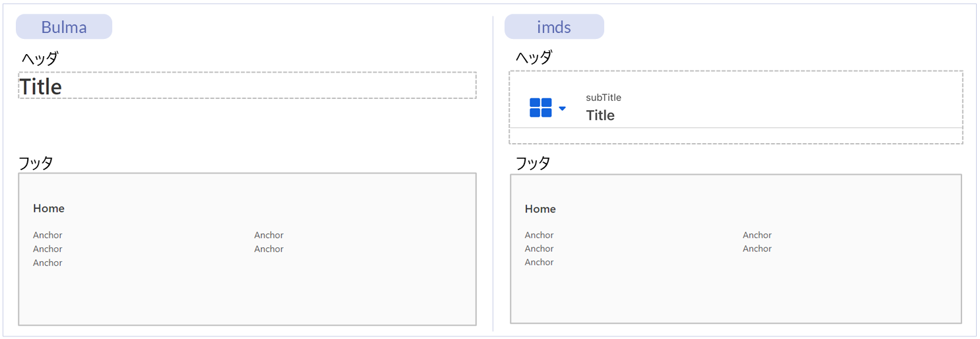
Task: Click second left-column Anchor in the imds footer
Action: click(x=539, y=249)
